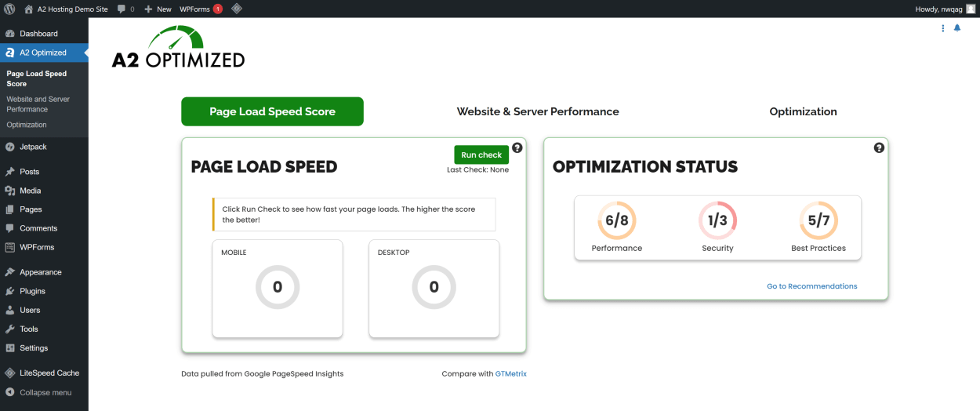Click Data pulled from Google PageSpeed Insights

click(x=263, y=374)
